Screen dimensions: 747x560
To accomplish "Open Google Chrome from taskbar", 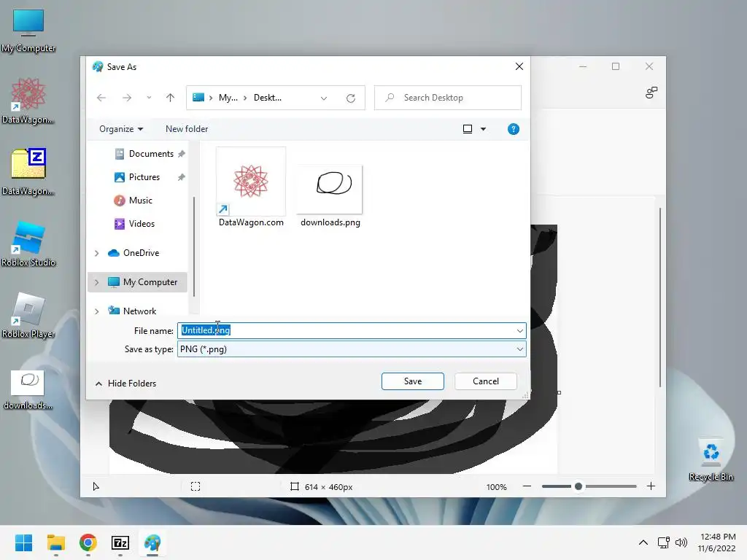I will pos(88,542).
